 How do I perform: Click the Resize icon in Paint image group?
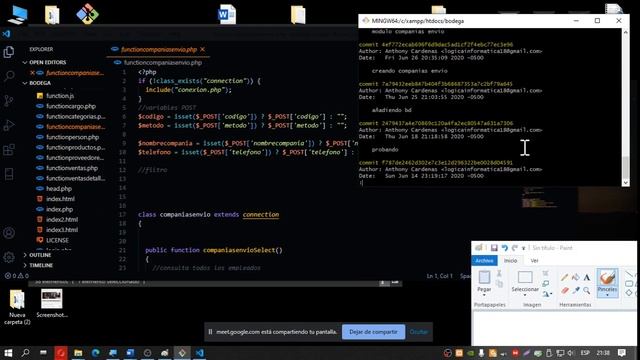[x=546, y=284]
